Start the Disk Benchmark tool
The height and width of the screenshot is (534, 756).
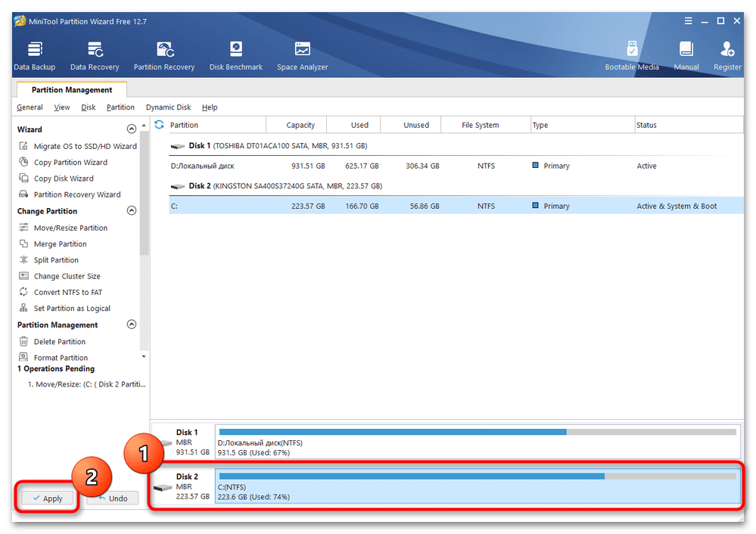(x=236, y=56)
